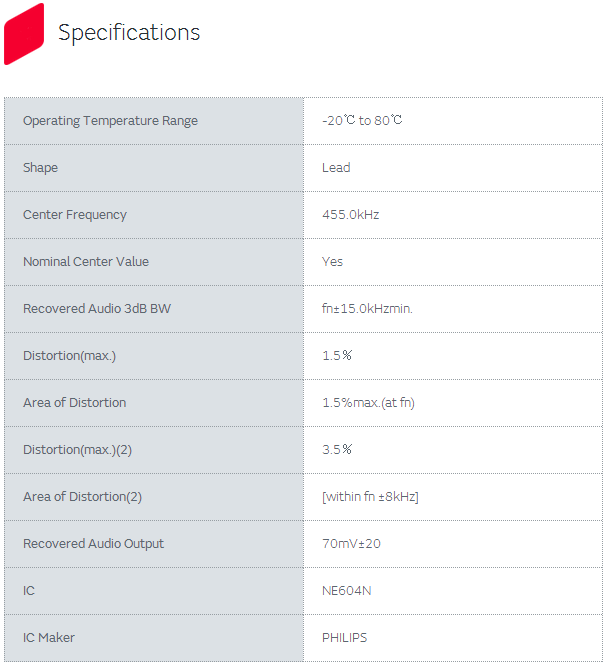
Task: Click the red Specifications section icon
Action: [x=24, y=33]
